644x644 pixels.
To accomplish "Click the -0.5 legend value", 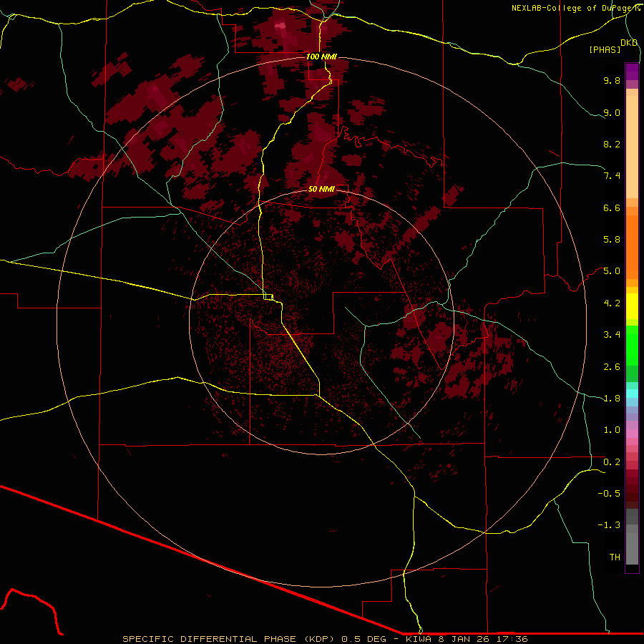I will [x=609, y=494].
